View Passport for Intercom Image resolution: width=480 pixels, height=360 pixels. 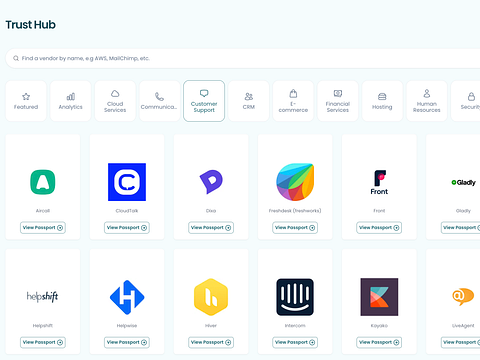click(x=295, y=342)
